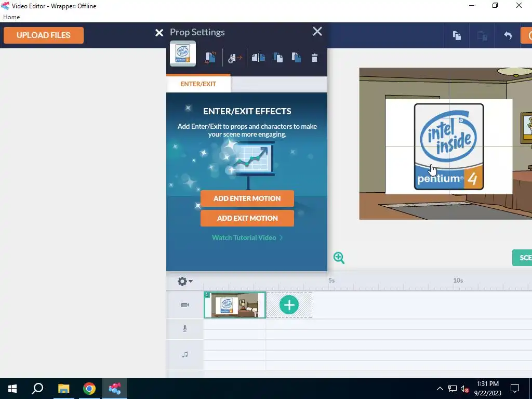The image size is (532, 399).
Task: Undo the last action
Action: (x=508, y=35)
